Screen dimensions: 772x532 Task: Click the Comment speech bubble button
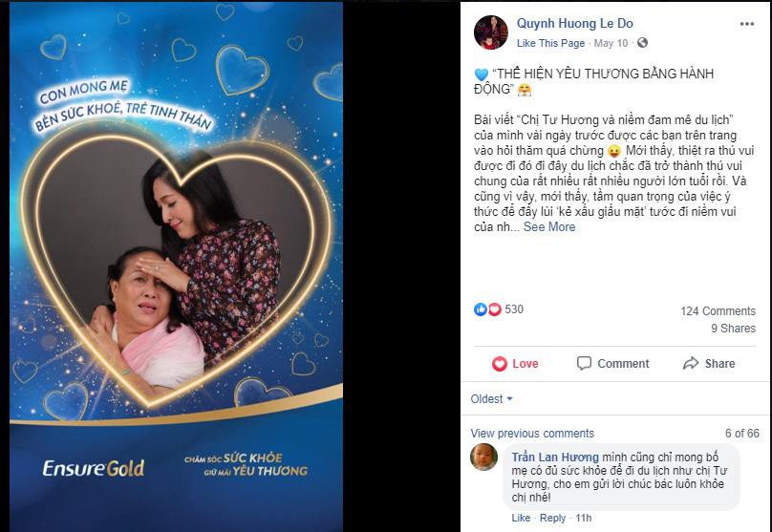click(613, 364)
